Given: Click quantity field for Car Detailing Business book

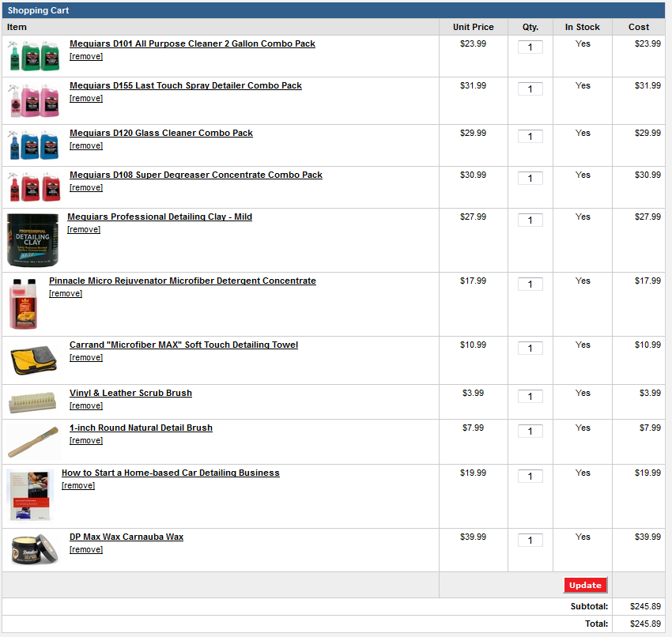Looking at the screenshot, I should point(530,477).
